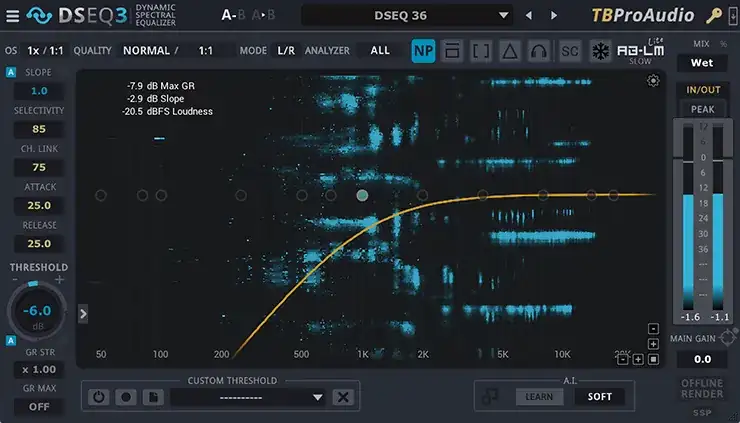Toggle the PEAK meter button
This screenshot has height=423, width=740.
point(703,109)
